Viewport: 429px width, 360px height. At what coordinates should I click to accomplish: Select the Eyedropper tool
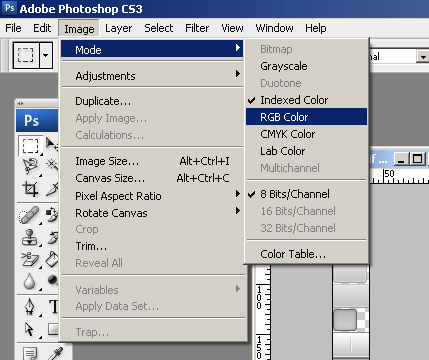55,353
